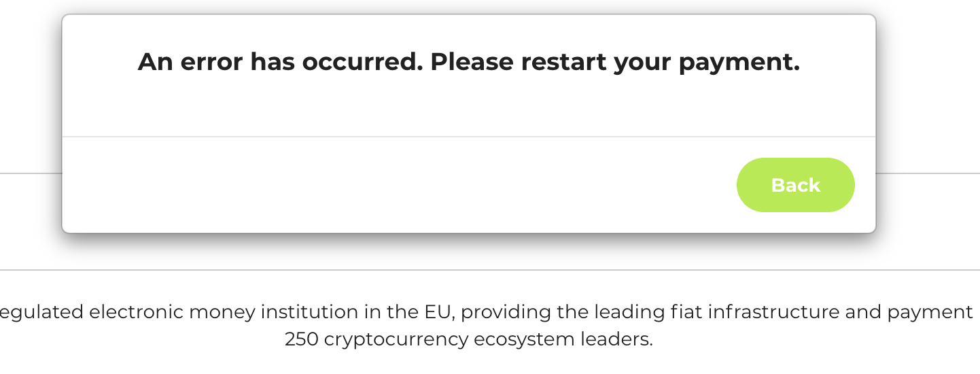The width and height of the screenshot is (980, 374).
Task: Click the empty dialog footer left of Back
Action: point(394,185)
